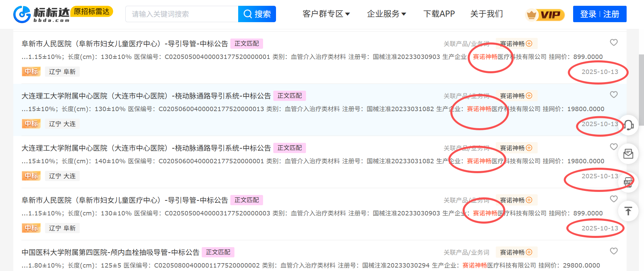Click 注册 in the blue header button

tap(611, 14)
